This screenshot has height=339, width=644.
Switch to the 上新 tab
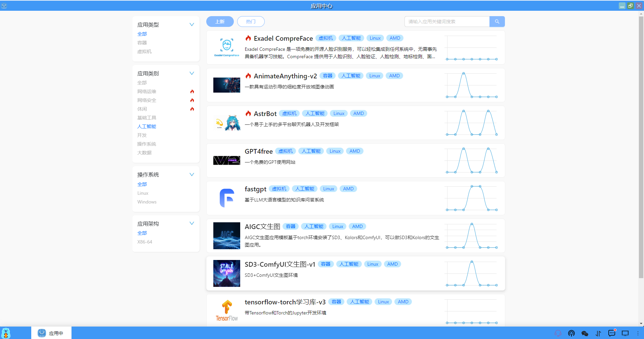click(220, 22)
